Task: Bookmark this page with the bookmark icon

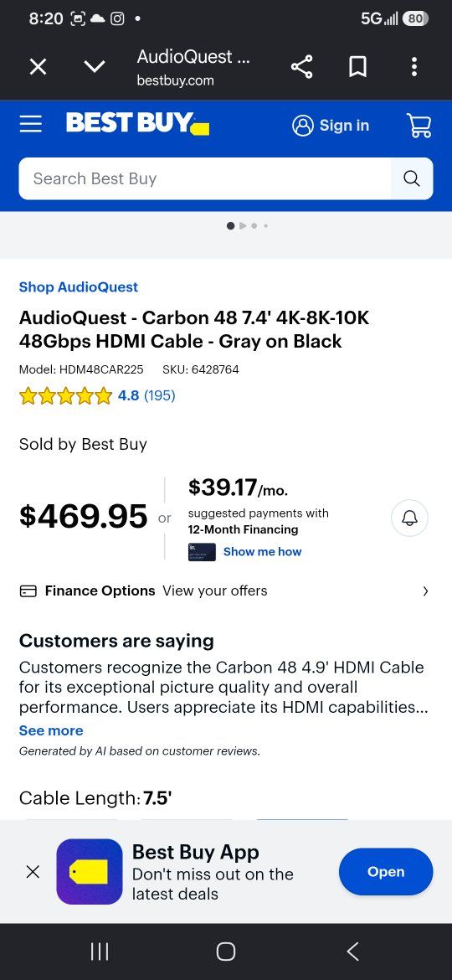Action: tap(357, 67)
